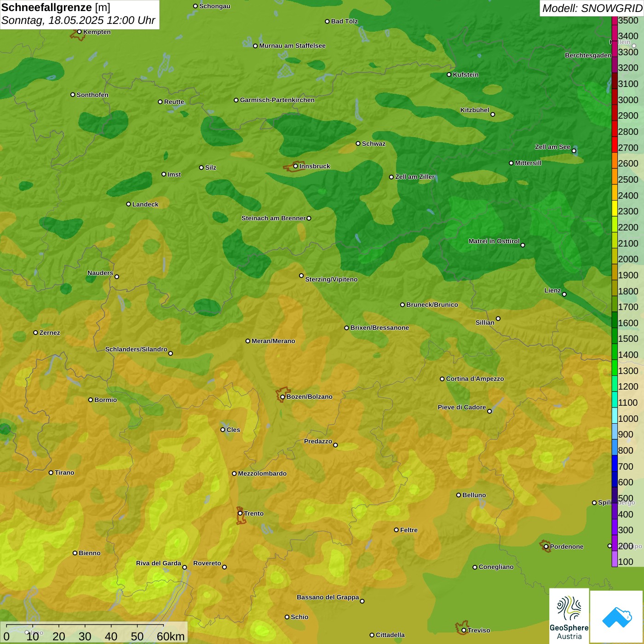
Task: Click the Landeck label
Action: pyautogui.click(x=145, y=204)
